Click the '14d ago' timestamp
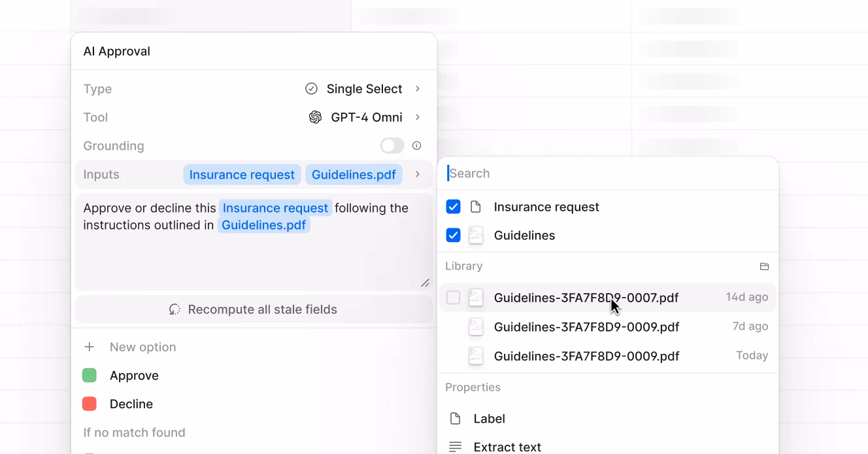The width and height of the screenshot is (868, 454). tap(747, 297)
